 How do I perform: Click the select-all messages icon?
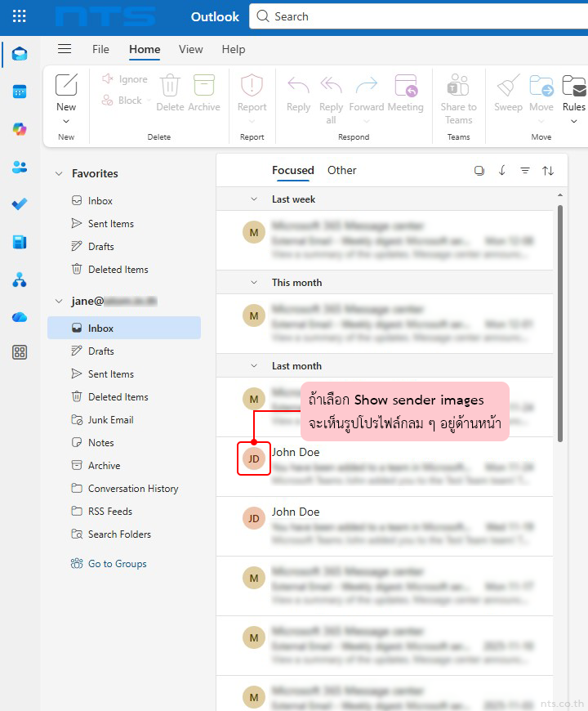[479, 171]
